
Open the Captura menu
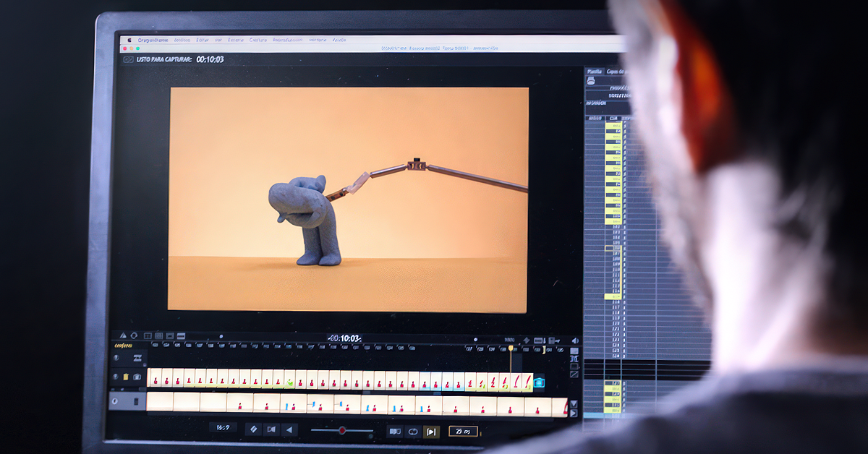(x=258, y=40)
